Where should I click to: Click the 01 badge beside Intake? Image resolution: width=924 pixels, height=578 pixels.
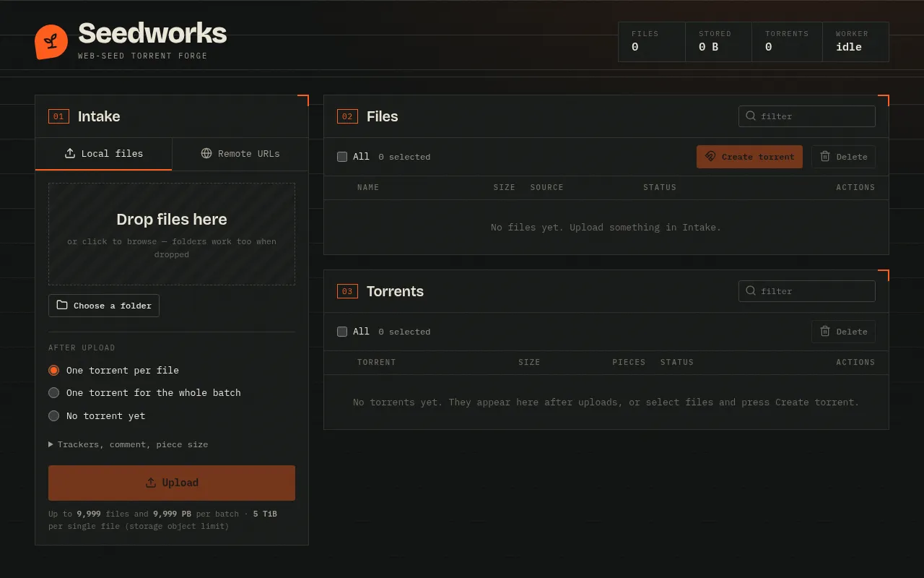pos(58,116)
